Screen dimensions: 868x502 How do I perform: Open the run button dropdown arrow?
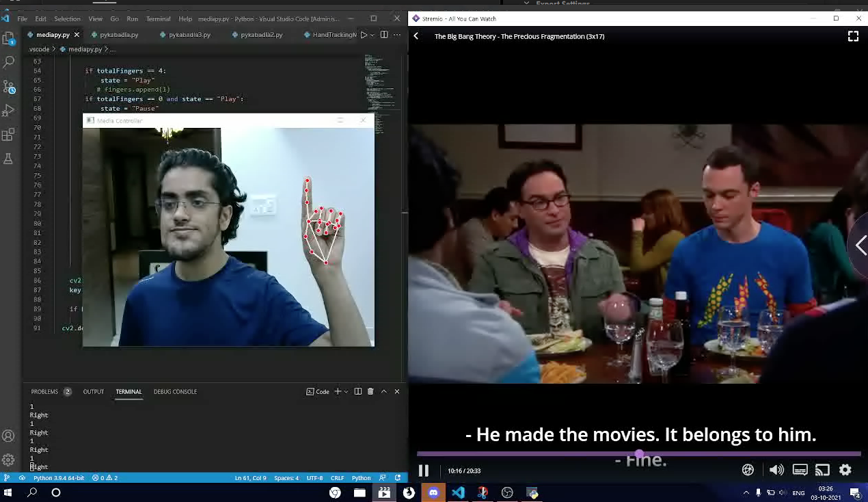tap(372, 35)
